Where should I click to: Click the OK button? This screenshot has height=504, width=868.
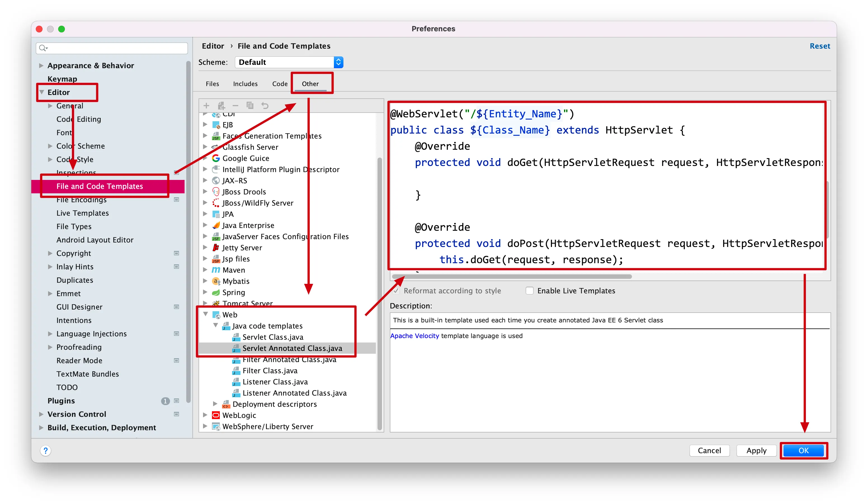click(804, 451)
